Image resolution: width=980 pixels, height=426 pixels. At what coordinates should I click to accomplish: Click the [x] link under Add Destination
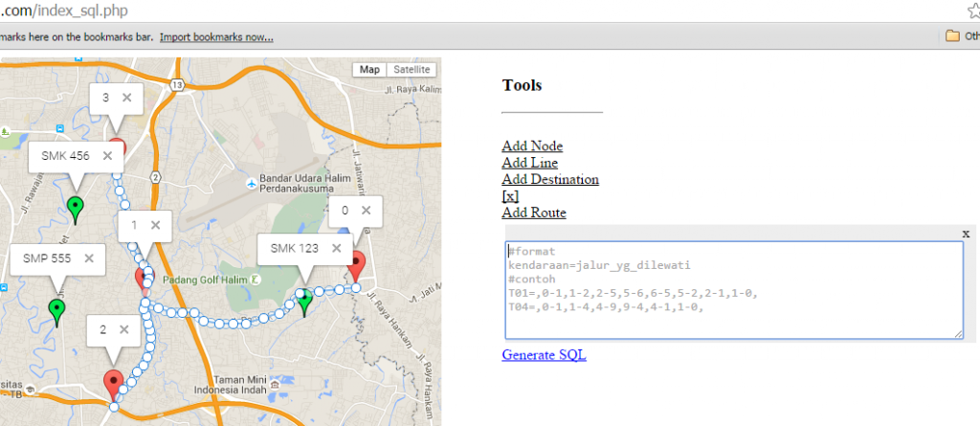click(510, 196)
